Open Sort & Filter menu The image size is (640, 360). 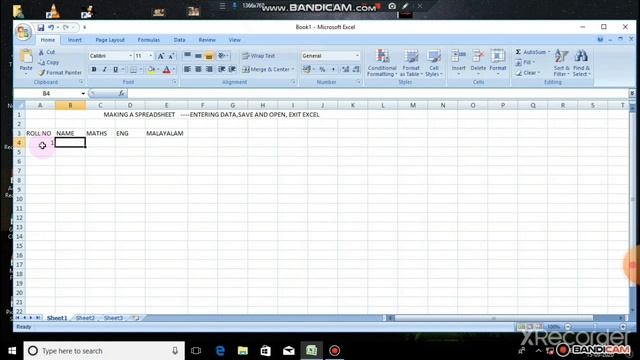(561, 63)
